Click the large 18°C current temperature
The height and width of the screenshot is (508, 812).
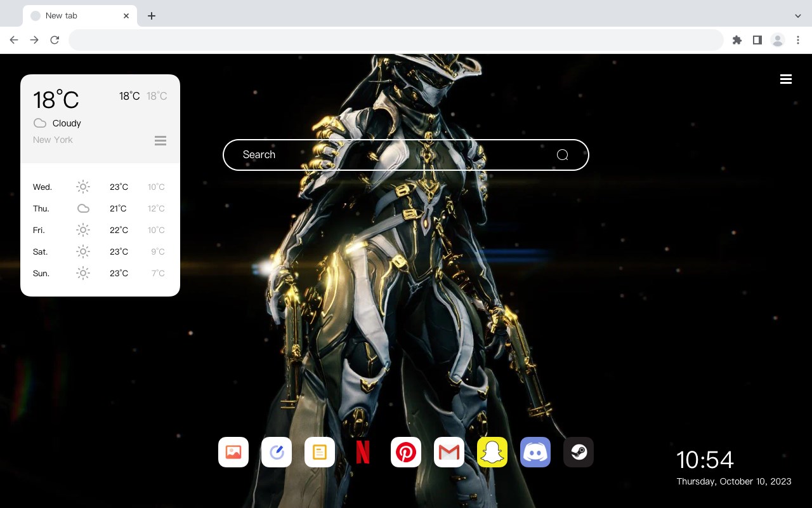tap(56, 100)
